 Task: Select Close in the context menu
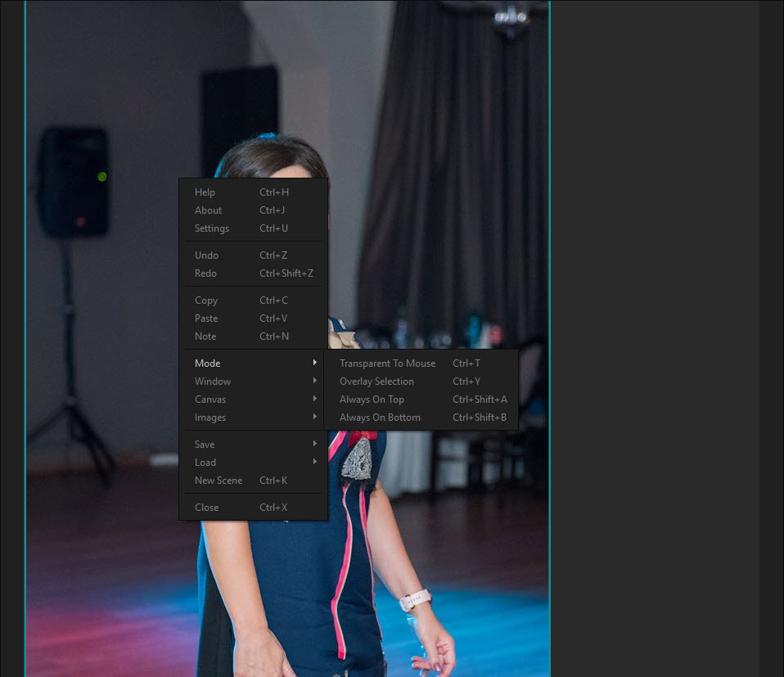pos(253,507)
